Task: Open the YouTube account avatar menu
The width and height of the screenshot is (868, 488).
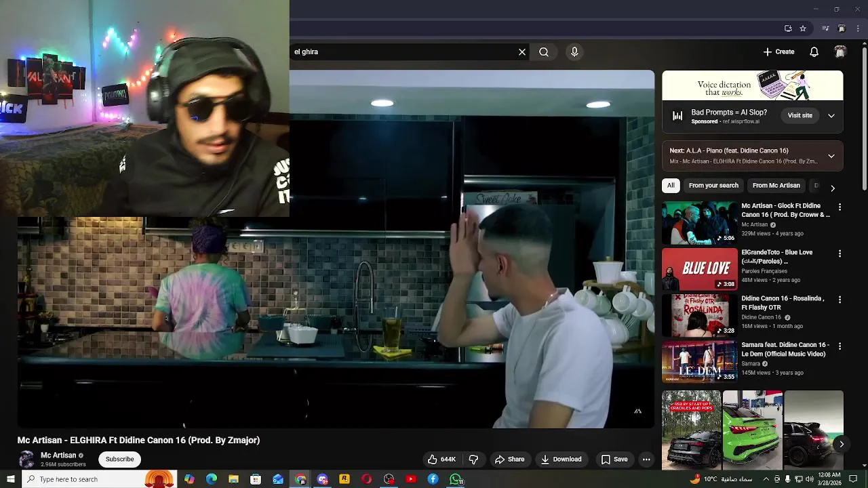Action: 840,52
